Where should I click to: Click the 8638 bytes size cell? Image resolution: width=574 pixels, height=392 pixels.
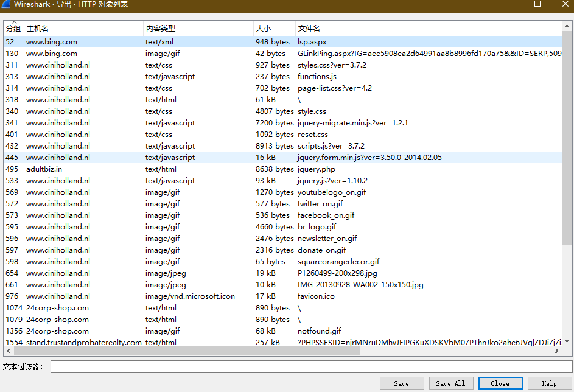275,169
